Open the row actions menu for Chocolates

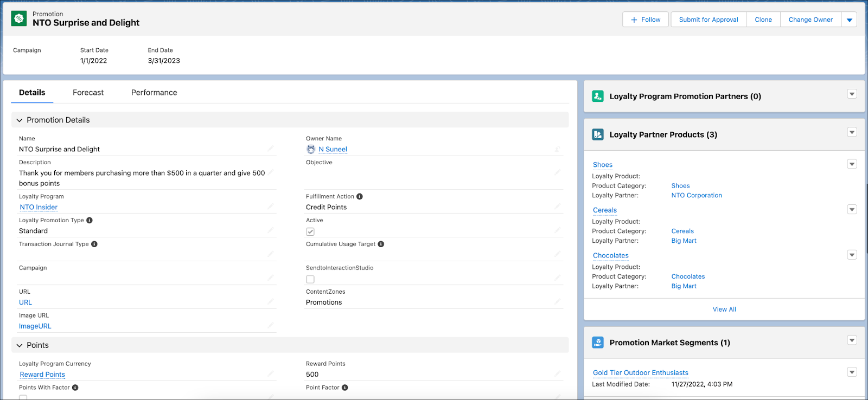(x=852, y=255)
